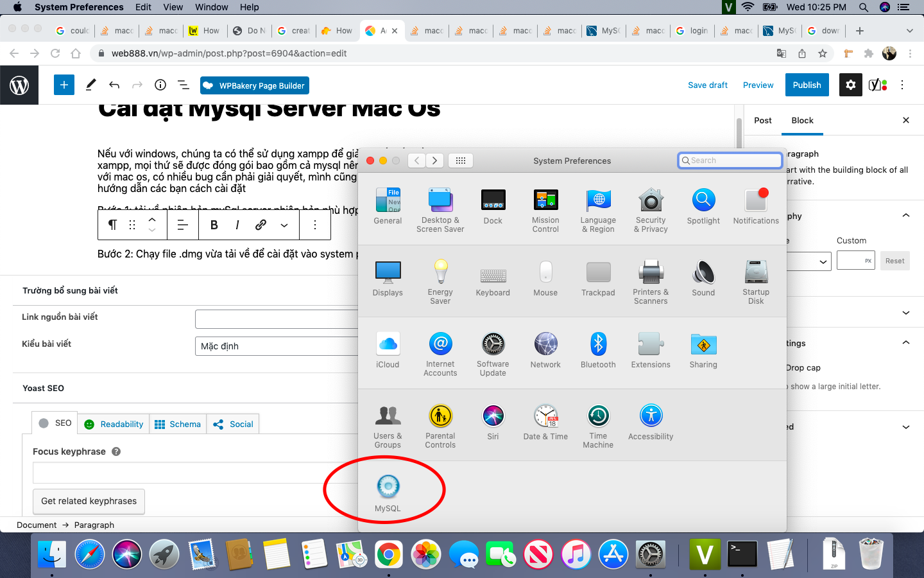The image size is (924, 578).
Task: Open the font size preset dropdown
Action: coord(809,261)
